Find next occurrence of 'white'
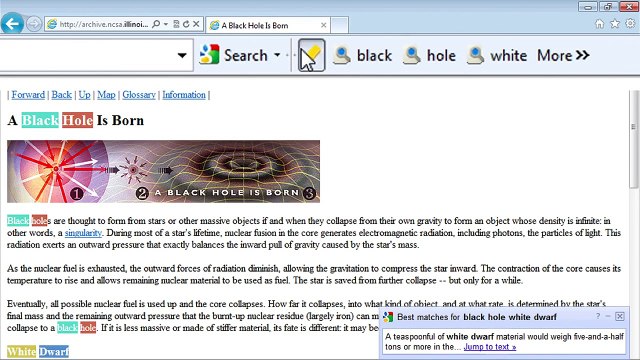Image resolution: width=640 pixels, height=360 pixels. pyautogui.click(x=497, y=55)
